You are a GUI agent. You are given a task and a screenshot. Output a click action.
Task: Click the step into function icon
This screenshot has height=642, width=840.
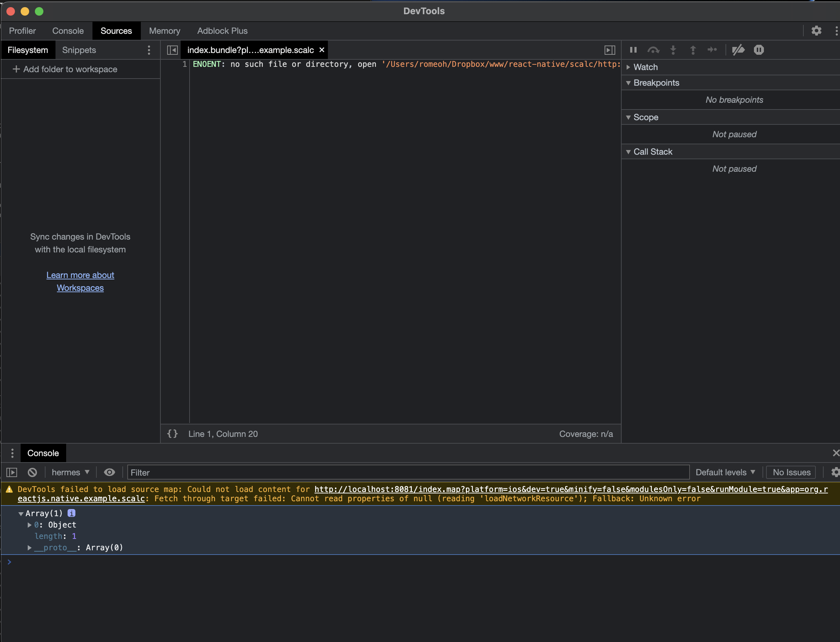pyautogui.click(x=673, y=50)
